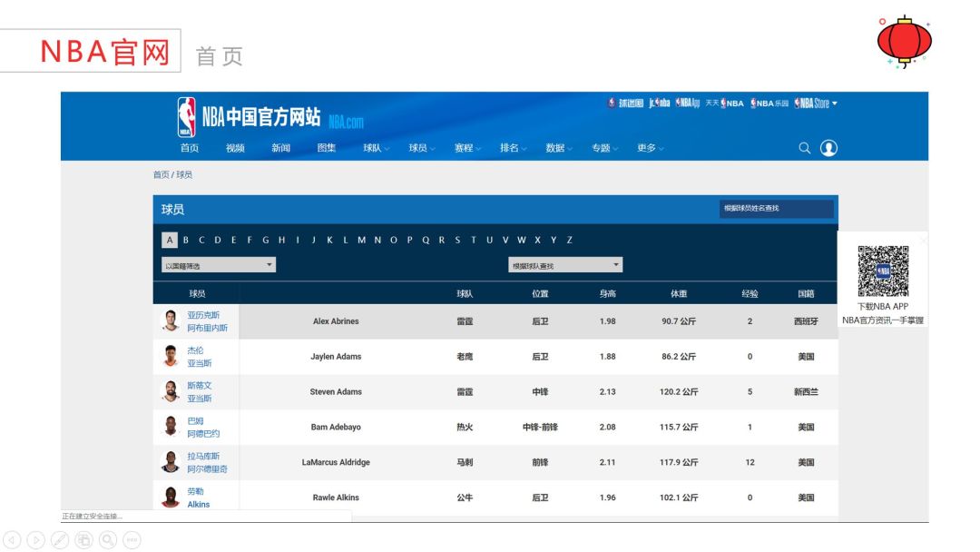Click the player name search field

point(776,209)
